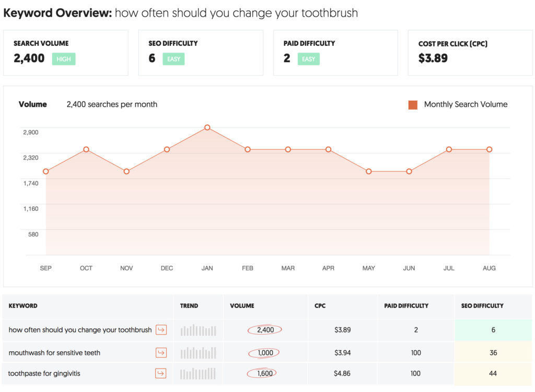Screen dimensions: 535x392
Task: Click the EASY badge under SEO Difficulty
Action: coord(173,59)
